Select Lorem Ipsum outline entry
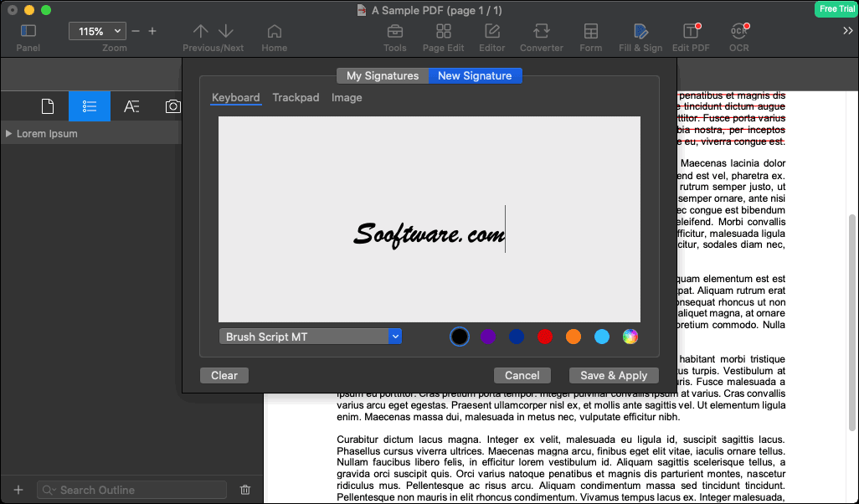 point(47,134)
